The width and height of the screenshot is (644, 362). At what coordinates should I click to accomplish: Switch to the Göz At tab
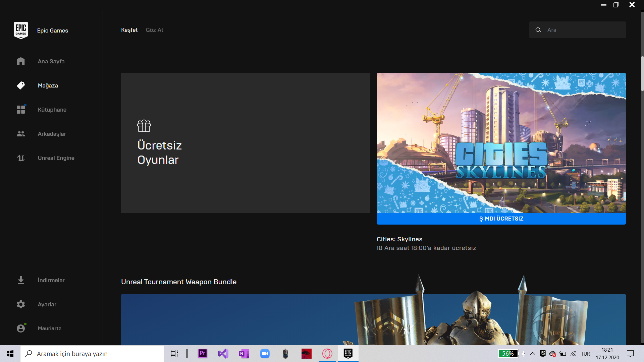154,30
